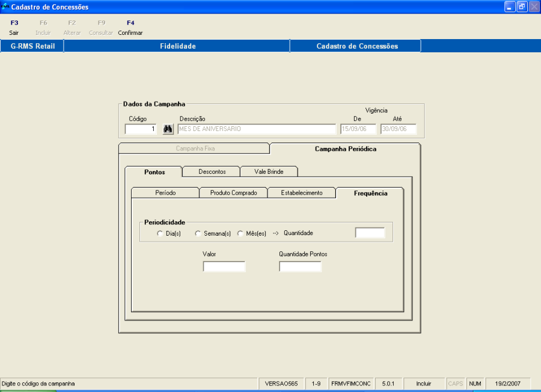Click the CAPS indicator in status bar
541x392 pixels.
click(x=456, y=384)
